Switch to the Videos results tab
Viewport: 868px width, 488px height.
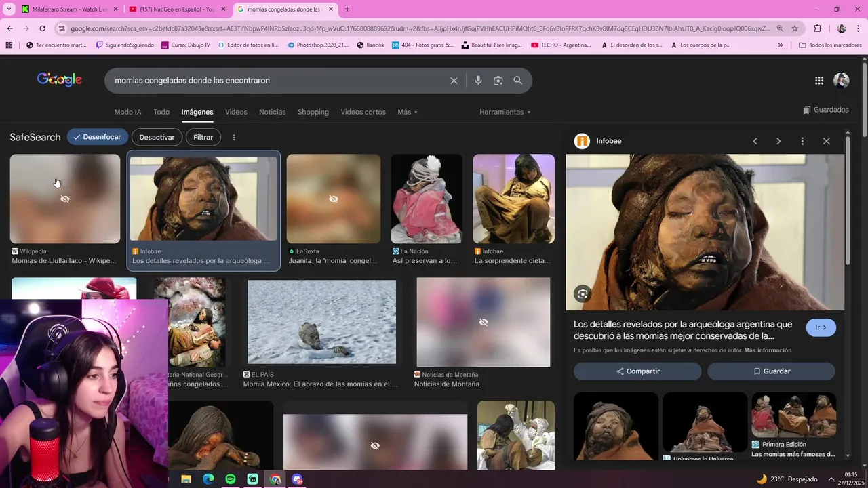tap(236, 112)
